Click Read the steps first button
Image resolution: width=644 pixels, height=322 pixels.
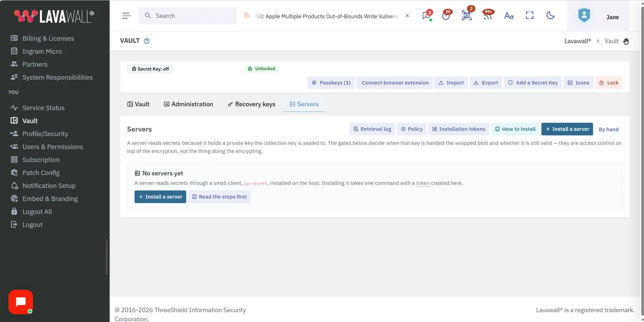219,197
